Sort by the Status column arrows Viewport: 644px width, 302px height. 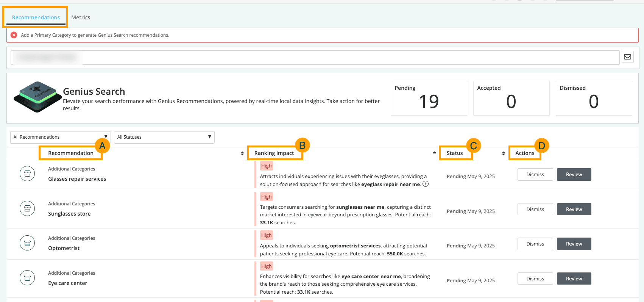[x=503, y=153]
